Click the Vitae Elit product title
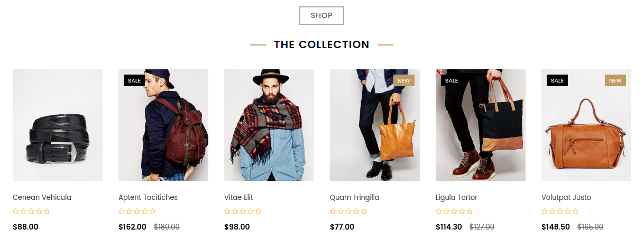The width and height of the screenshot is (644, 247). coord(238,197)
